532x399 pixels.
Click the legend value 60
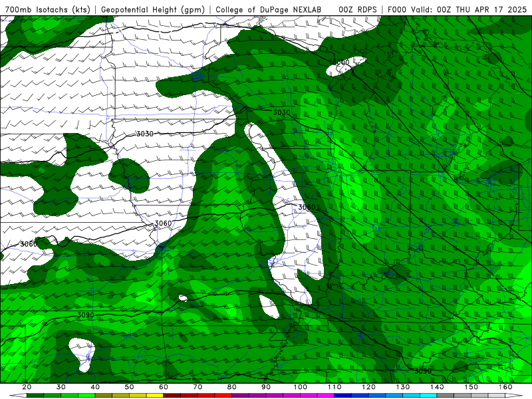[164, 387]
